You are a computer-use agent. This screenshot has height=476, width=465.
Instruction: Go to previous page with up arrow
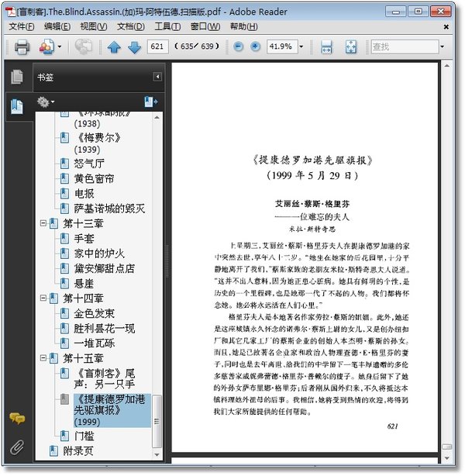tap(114, 47)
